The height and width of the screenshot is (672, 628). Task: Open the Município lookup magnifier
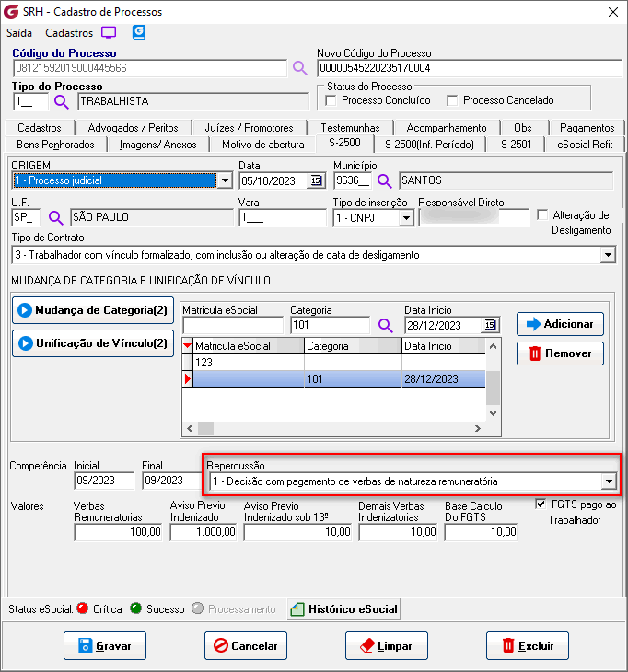pyautogui.click(x=385, y=180)
